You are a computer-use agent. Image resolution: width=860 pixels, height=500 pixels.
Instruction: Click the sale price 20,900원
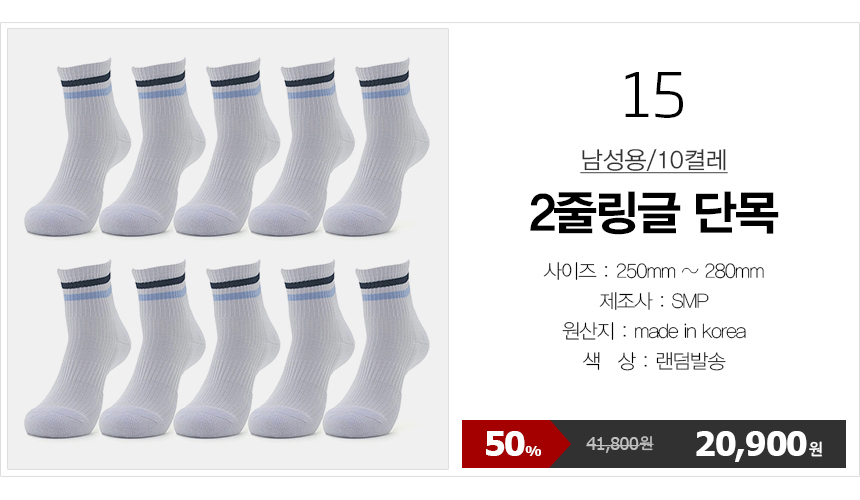coord(759,444)
